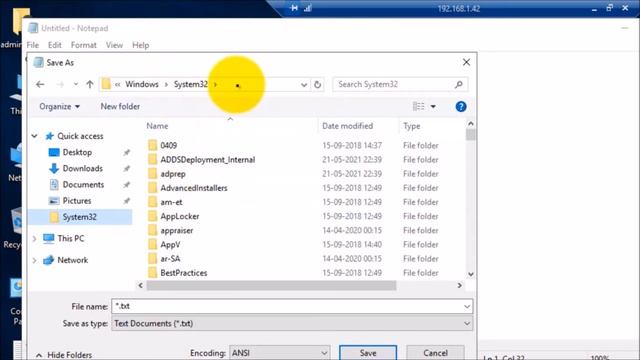Open the Encoding ANSI dropdown
The height and width of the screenshot is (360, 640).
[x=279, y=353]
